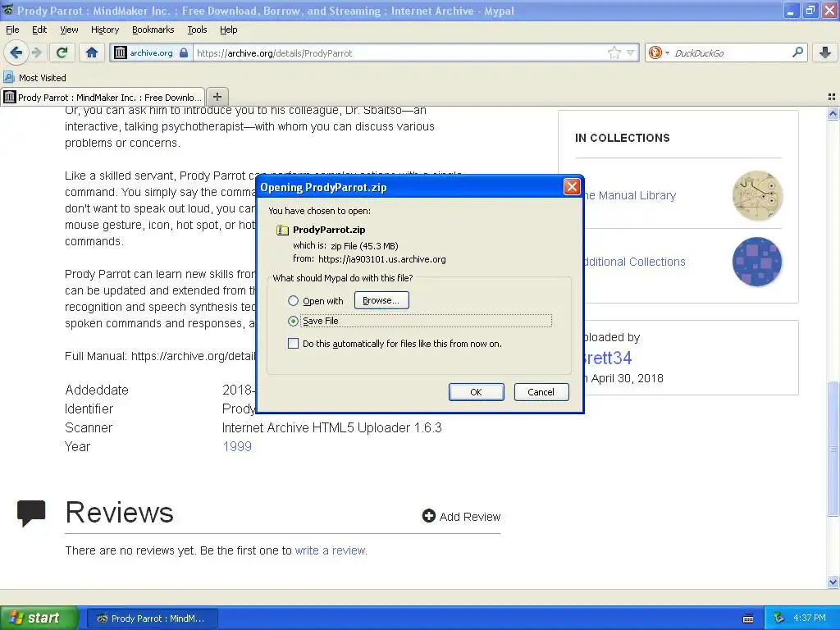Screen dimensions: 840x630
Task: Open the Edit menu
Action: pyautogui.click(x=39, y=30)
